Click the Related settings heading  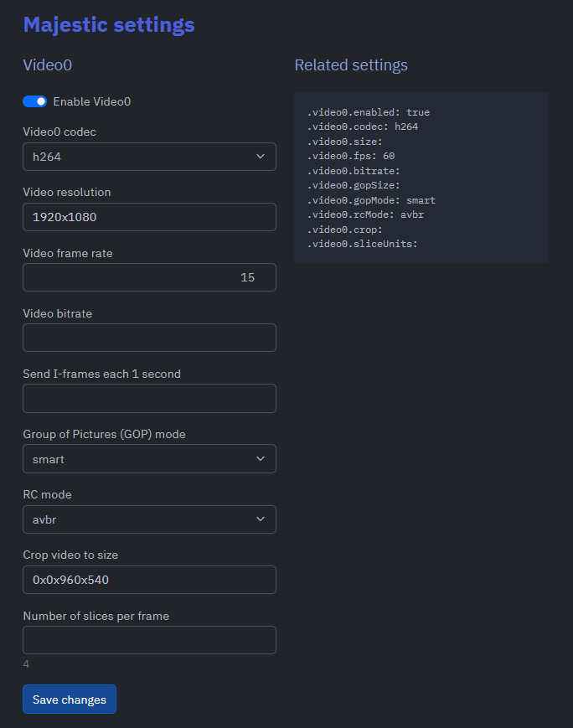(x=351, y=65)
